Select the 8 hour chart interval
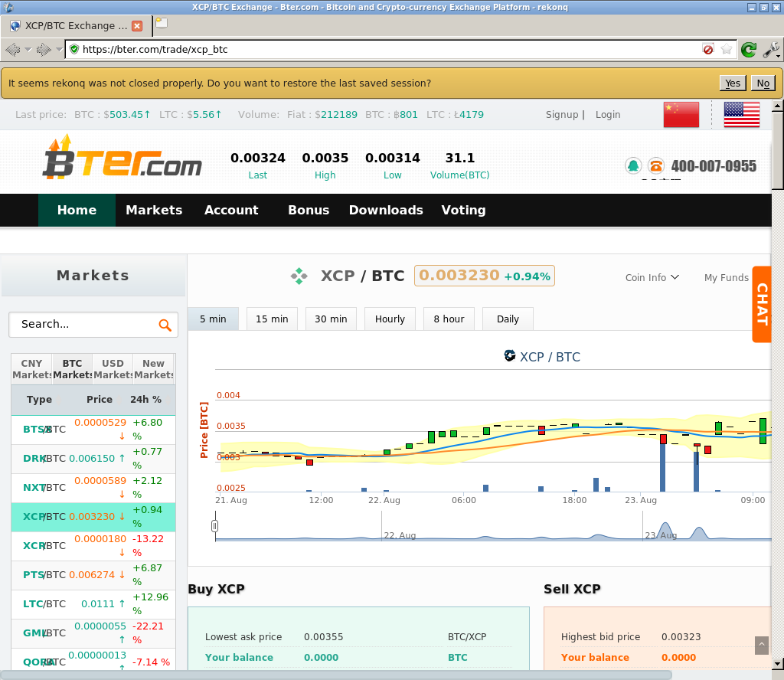784x680 pixels. click(449, 319)
